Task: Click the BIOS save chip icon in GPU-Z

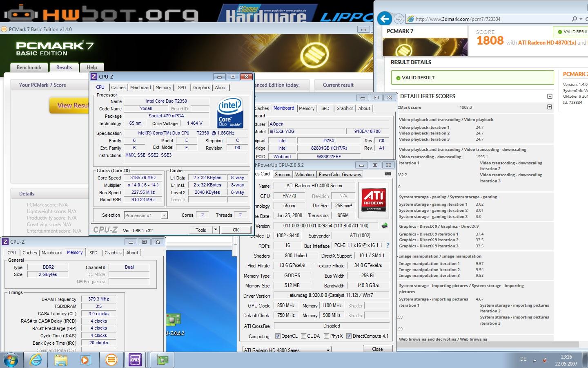Action: 384,225
